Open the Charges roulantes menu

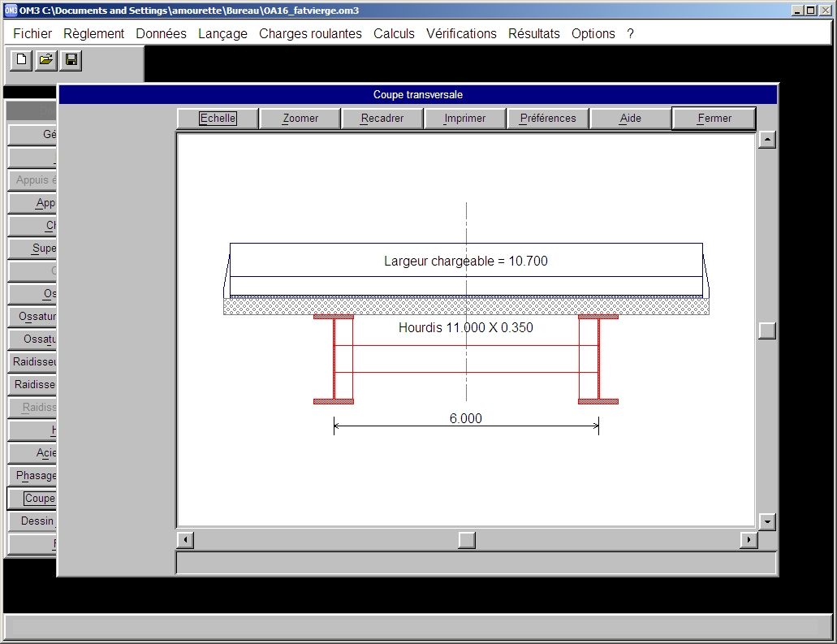[310, 33]
